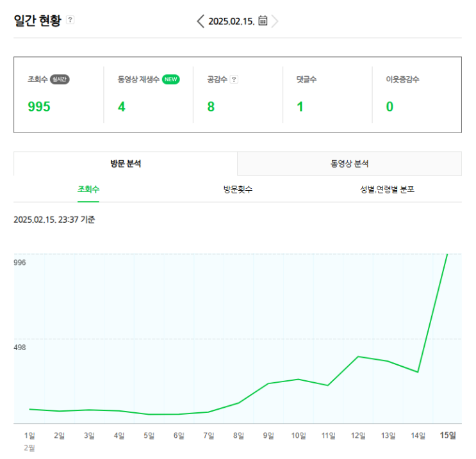The image size is (476, 459).
Task: Switch to the 동영상 분석 tab
Action: (x=349, y=164)
